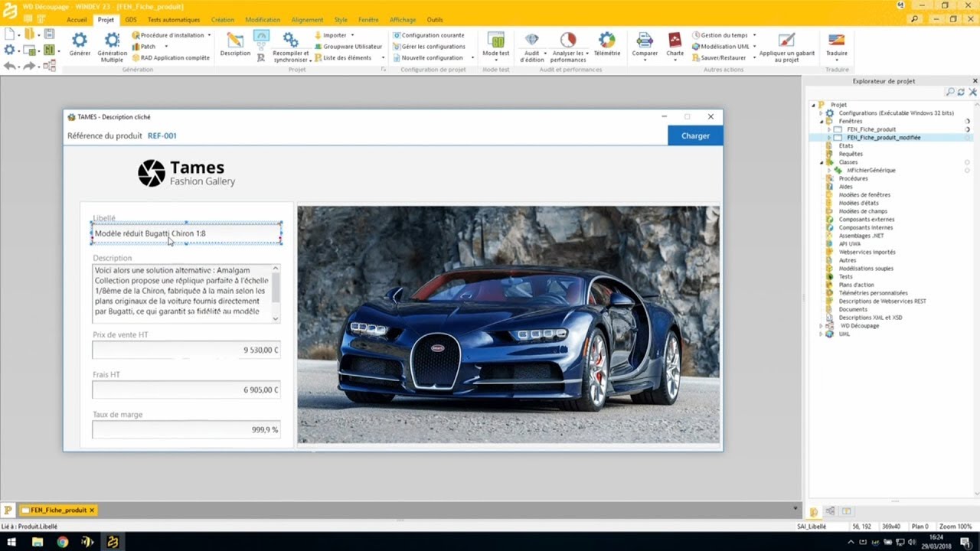Expand WD Découpage node in explorer
Viewport: 980px width, 551px height.
(x=821, y=326)
